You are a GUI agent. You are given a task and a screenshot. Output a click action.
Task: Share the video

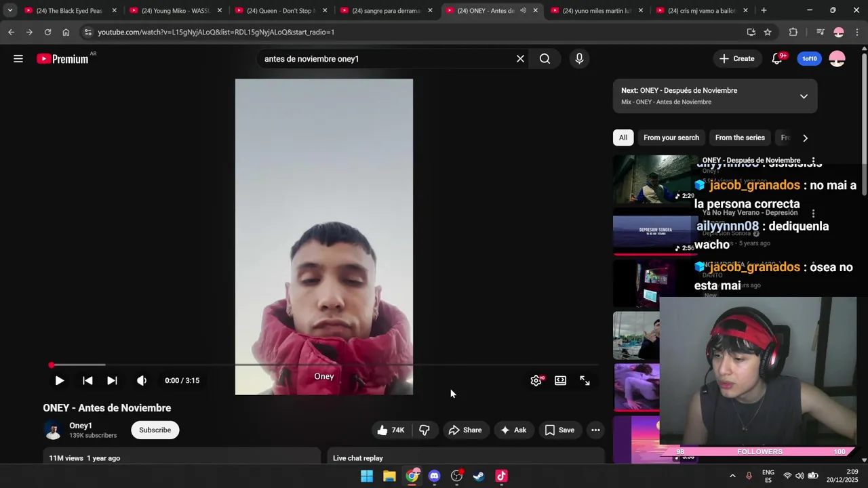[x=465, y=430]
